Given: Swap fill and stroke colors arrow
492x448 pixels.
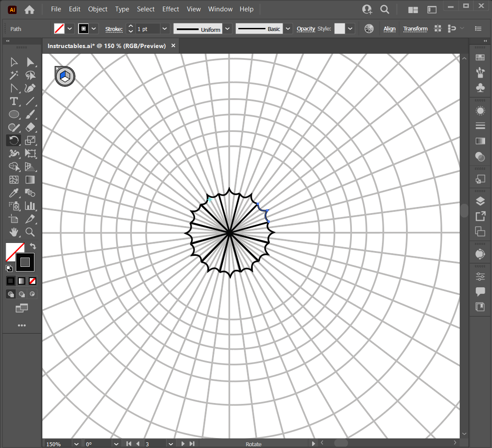Looking at the screenshot, I should tap(32, 246).
